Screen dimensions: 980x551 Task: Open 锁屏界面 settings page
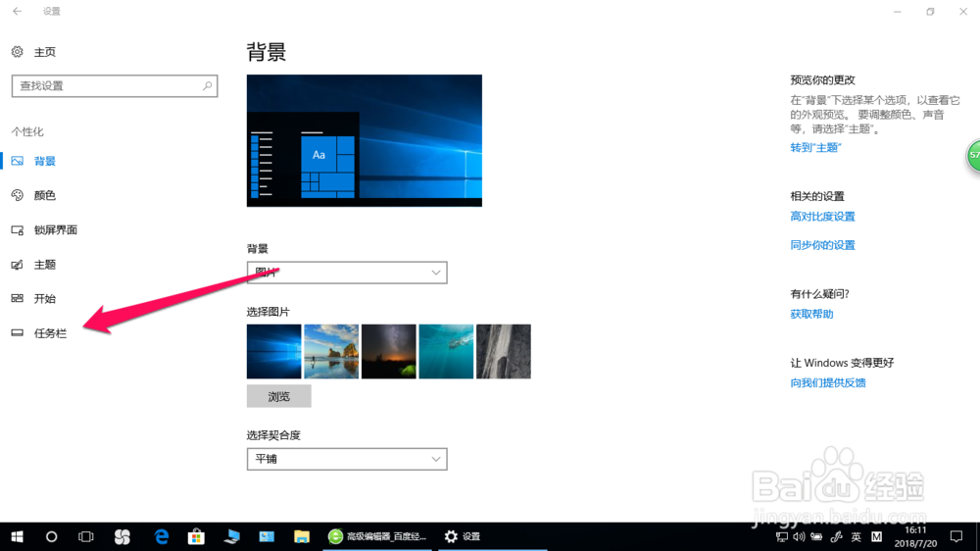click(x=56, y=230)
